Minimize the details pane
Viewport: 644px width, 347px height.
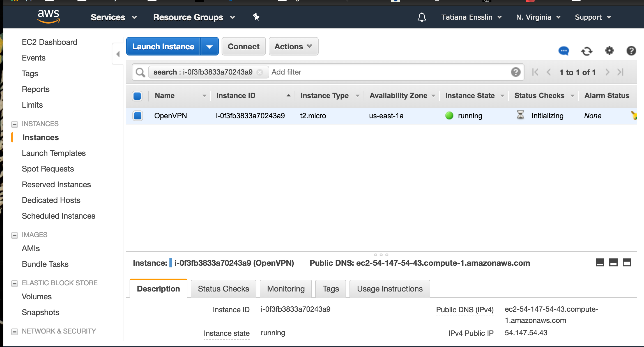coord(600,263)
